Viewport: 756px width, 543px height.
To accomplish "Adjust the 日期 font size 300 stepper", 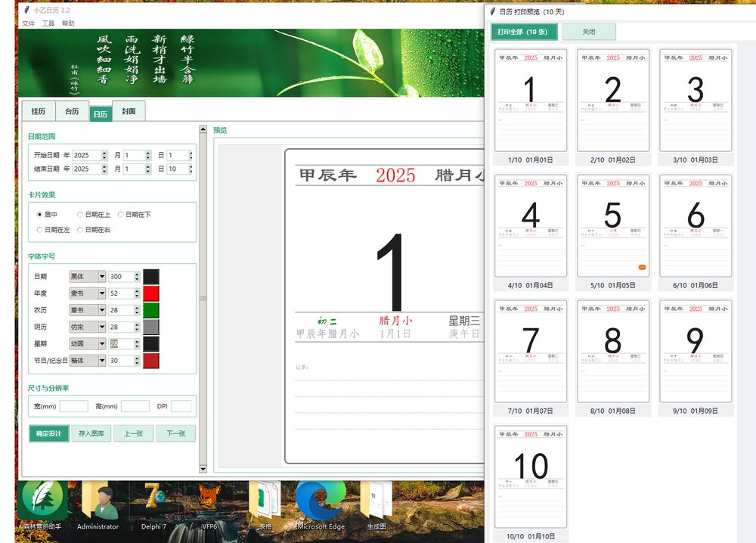I will [x=137, y=276].
